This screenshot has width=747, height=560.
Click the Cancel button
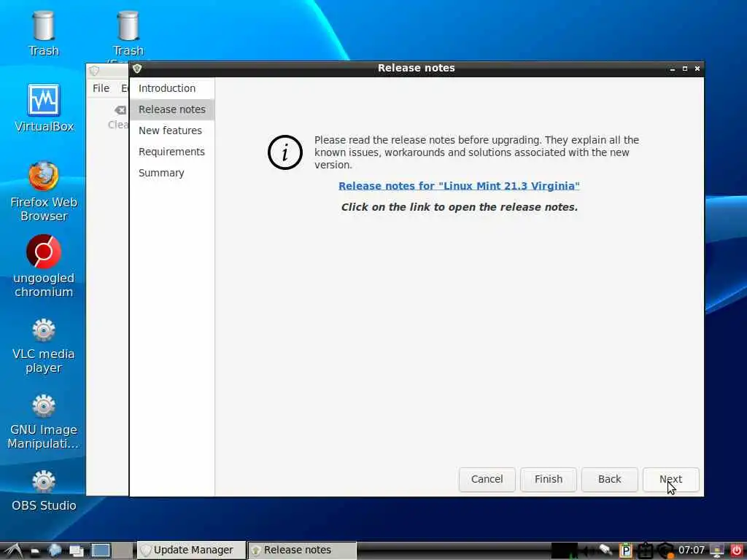coord(487,480)
